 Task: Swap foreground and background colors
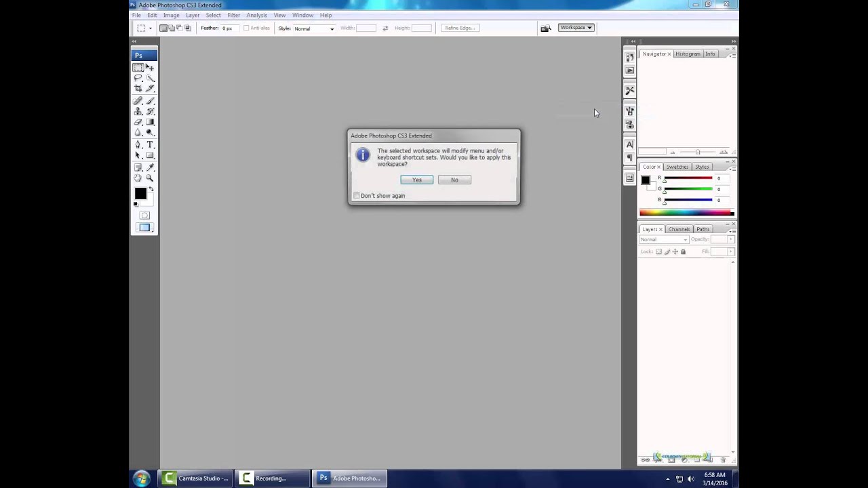(151, 189)
